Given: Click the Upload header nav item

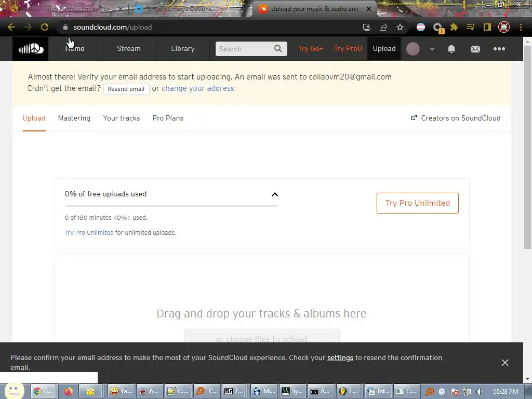Looking at the screenshot, I should 384,48.
